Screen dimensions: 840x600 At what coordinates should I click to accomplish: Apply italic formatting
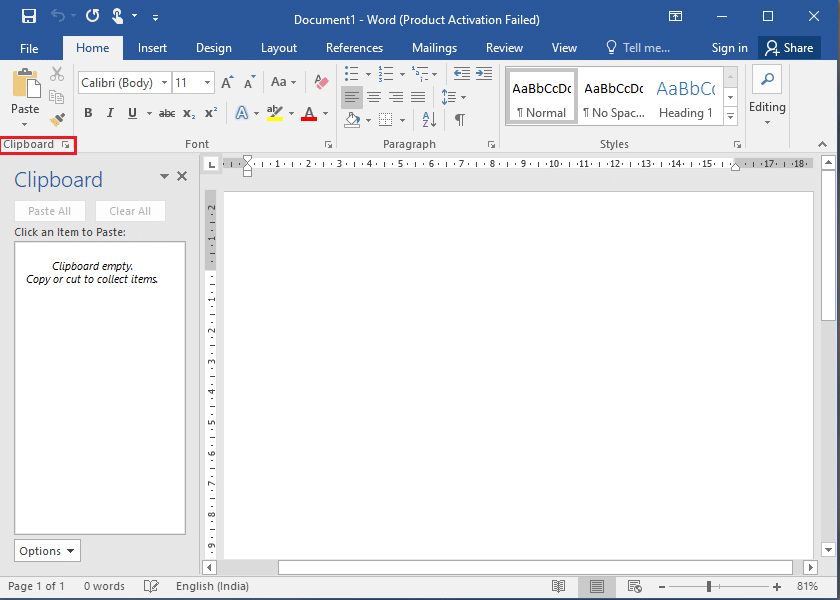coord(109,113)
